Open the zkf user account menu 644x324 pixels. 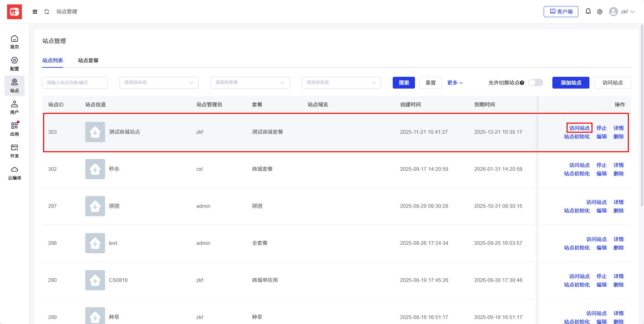click(x=622, y=12)
